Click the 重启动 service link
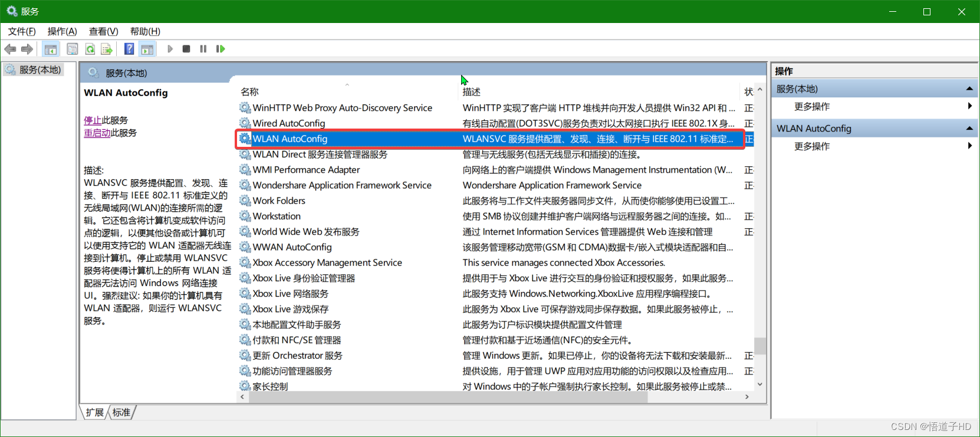Viewport: 980px width, 437px height. coord(97,133)
